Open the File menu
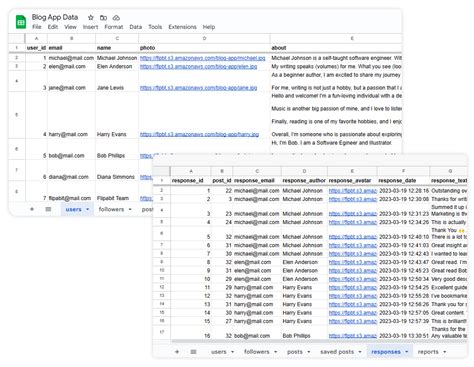The image size is (474, 367). coord(37,27)
